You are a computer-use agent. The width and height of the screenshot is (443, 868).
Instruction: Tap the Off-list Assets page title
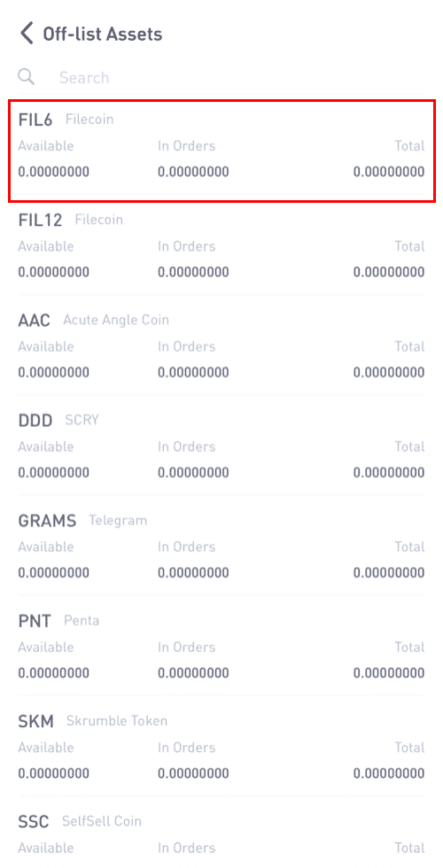click(103, 34)
